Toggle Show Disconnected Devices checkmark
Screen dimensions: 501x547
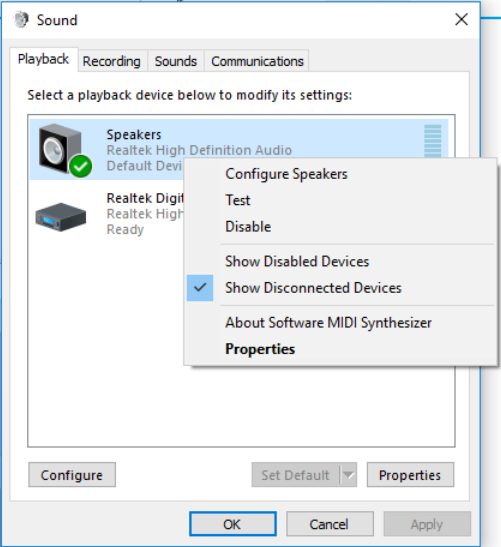tap(200, 288)
